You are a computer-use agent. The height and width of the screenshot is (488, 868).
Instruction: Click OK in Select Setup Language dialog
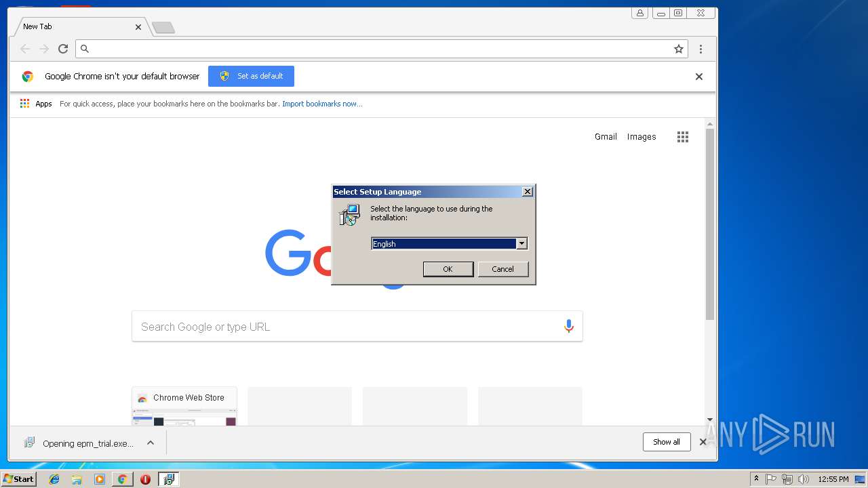pos(448,269)
